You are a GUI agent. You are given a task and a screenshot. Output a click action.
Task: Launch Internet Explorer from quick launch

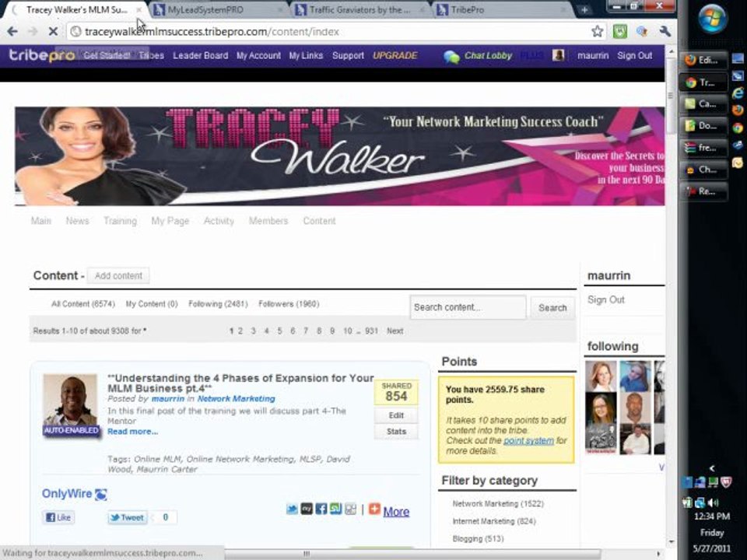tap(738, 93)
